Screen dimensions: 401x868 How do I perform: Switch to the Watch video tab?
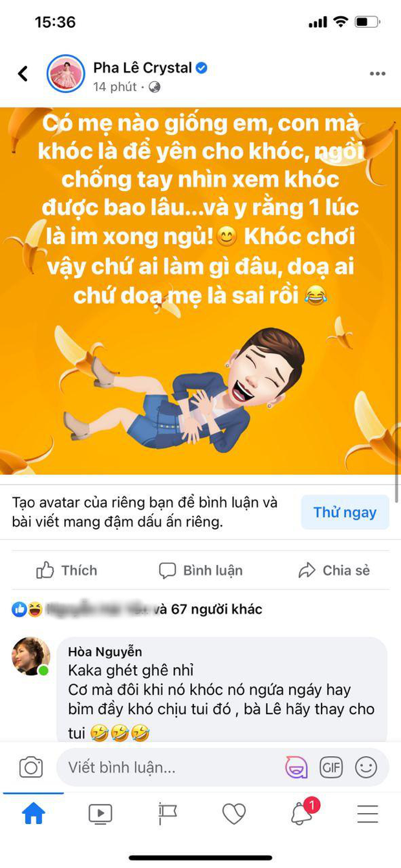point(100,814)
